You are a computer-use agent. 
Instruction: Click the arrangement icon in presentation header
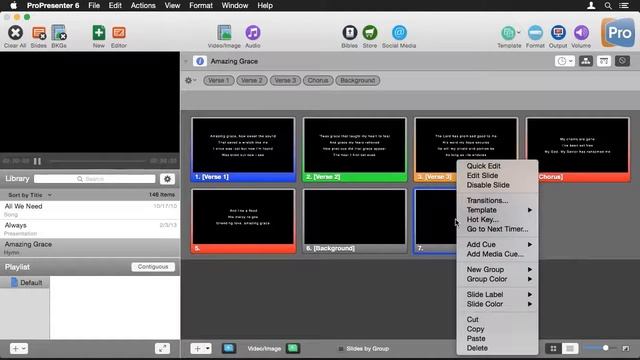click(586, 61)
